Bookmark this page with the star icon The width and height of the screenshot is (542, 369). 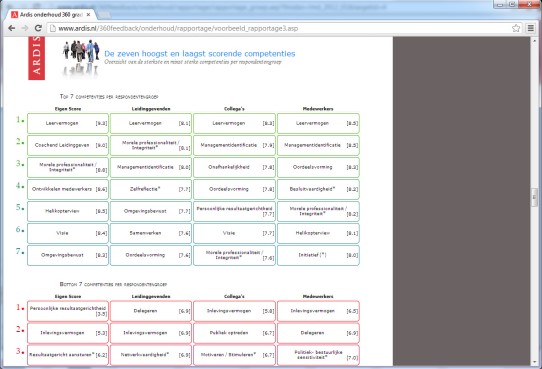pos(516,28)
